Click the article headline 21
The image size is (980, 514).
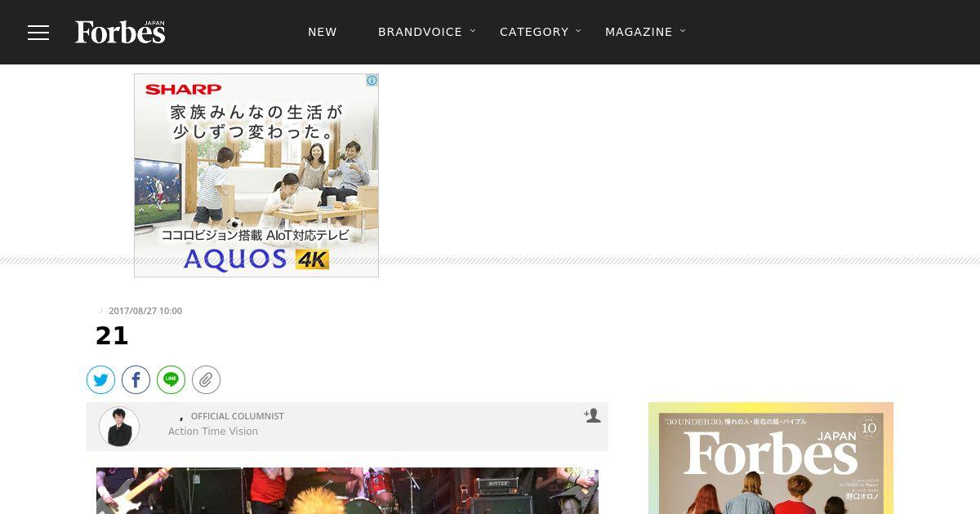pos(112,336)
